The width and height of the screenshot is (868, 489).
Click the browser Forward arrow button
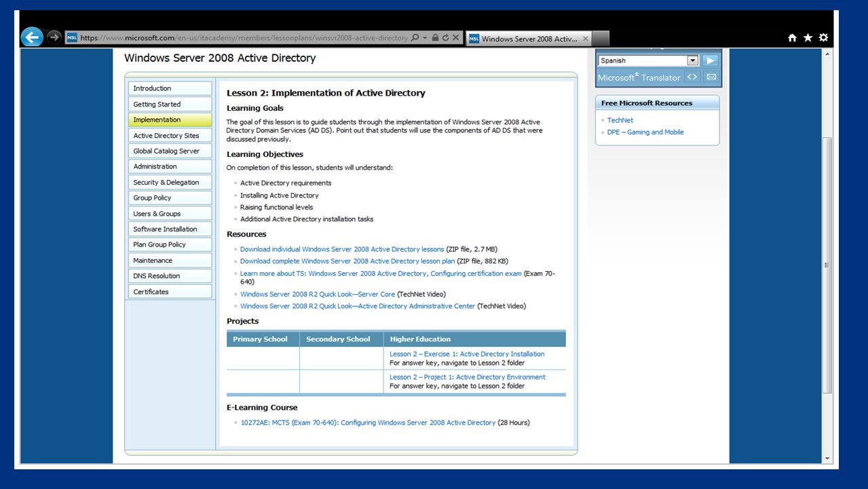click(x=54, y=37)
